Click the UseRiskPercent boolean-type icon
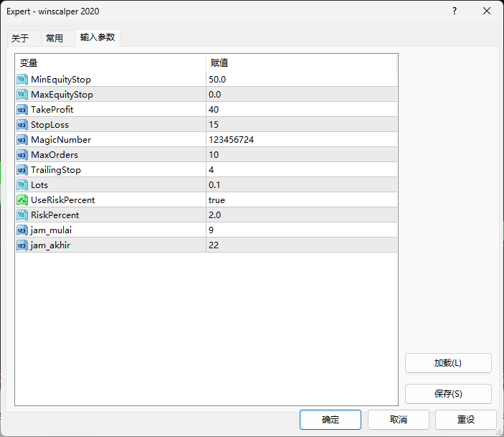The height and width of the screenshot is (437, 504). 22,199
